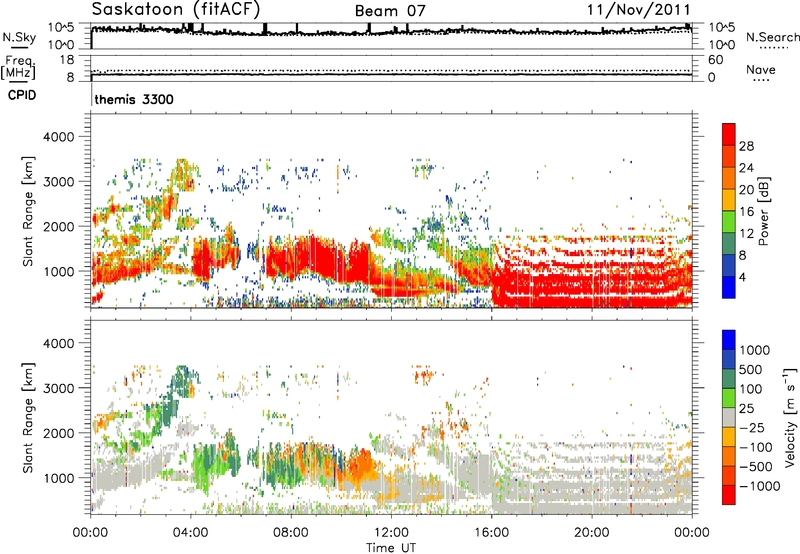Pick the light green segment of velocity colorbar
This screenshot has height=554, width=800.
click(729, 398)
